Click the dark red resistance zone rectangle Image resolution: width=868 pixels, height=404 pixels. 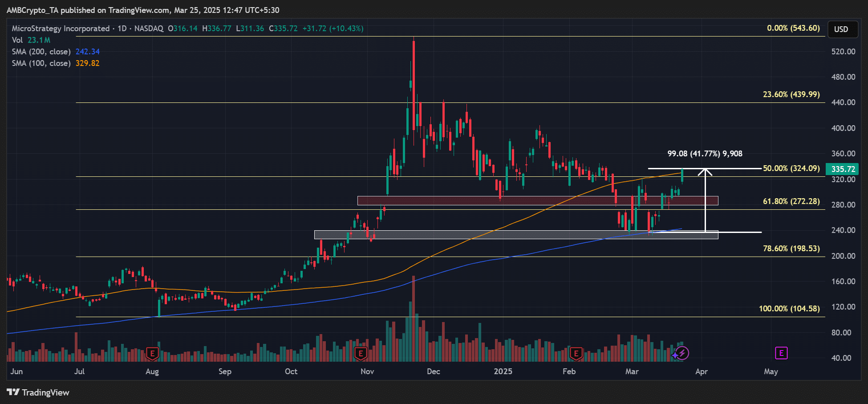pos(538,201)
